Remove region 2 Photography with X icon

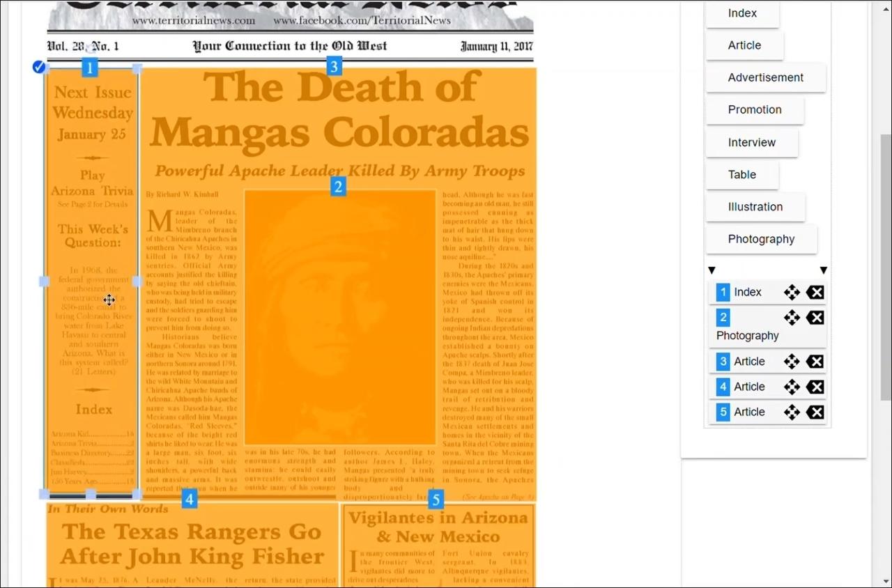pyautogui.click(x=815, y=318)
